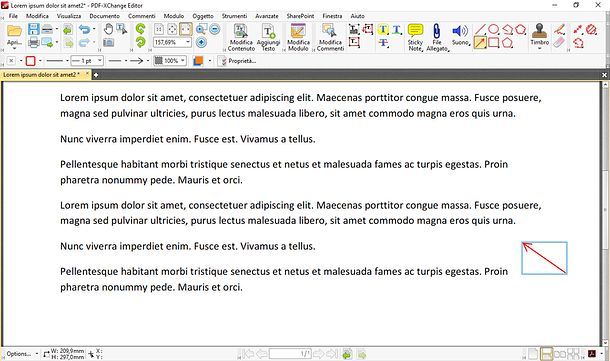Image resolution: width=610 pixels, height=361 pixels.
Task: Select the Strikeout Text tool
Action: pyautogui.click(x=383, y=42)
